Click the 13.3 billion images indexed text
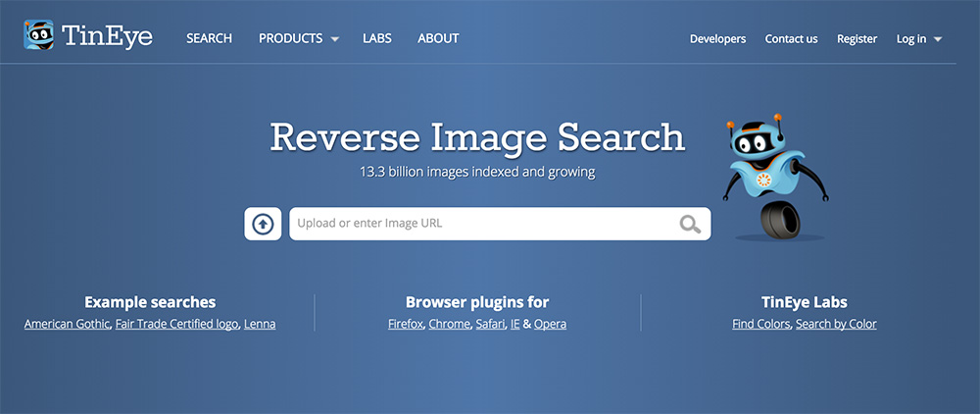The height and width of the screenshot is (414, 980). click(x=477, y=172)
